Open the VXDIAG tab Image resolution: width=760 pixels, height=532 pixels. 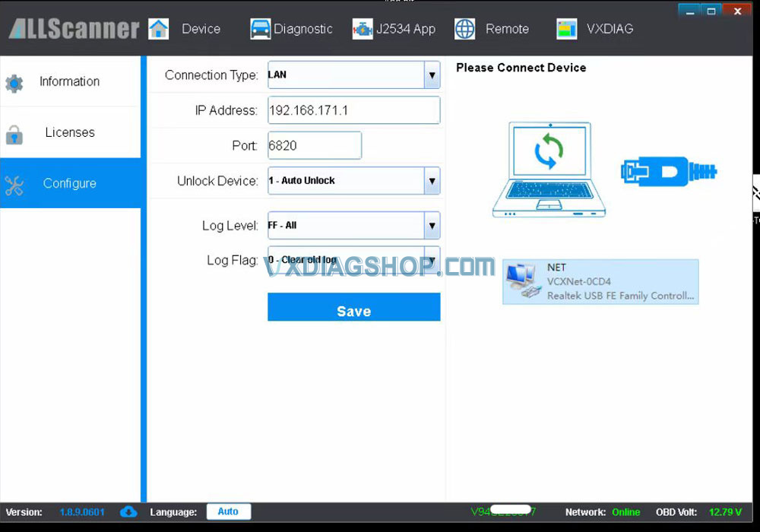(x=610, y=29)
